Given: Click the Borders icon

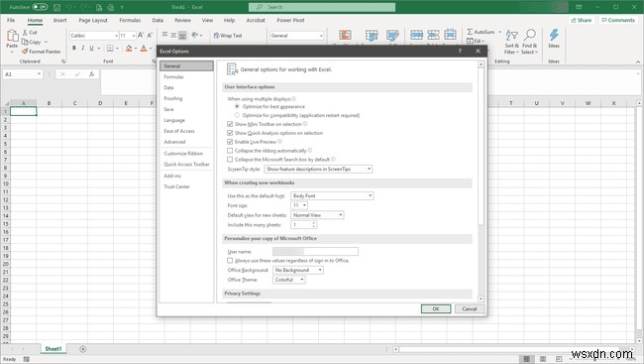Looking at the screenshot, I should [110, 49].
